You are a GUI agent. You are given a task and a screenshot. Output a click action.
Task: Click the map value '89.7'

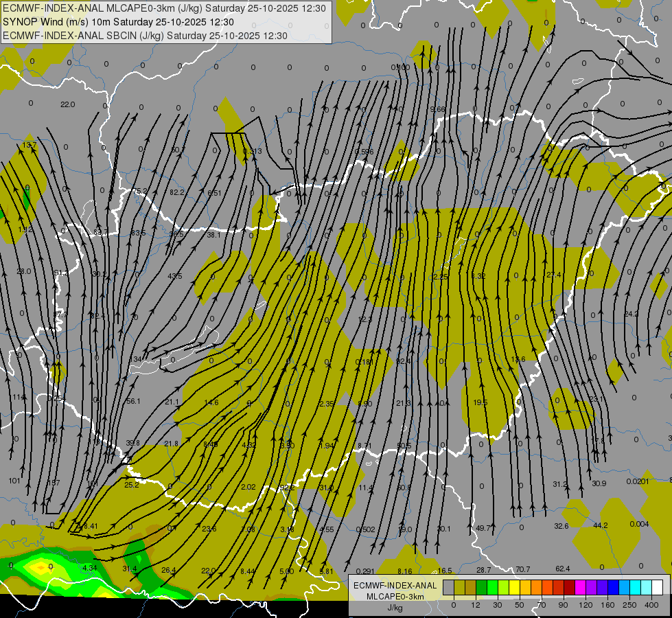pos(101,233)
